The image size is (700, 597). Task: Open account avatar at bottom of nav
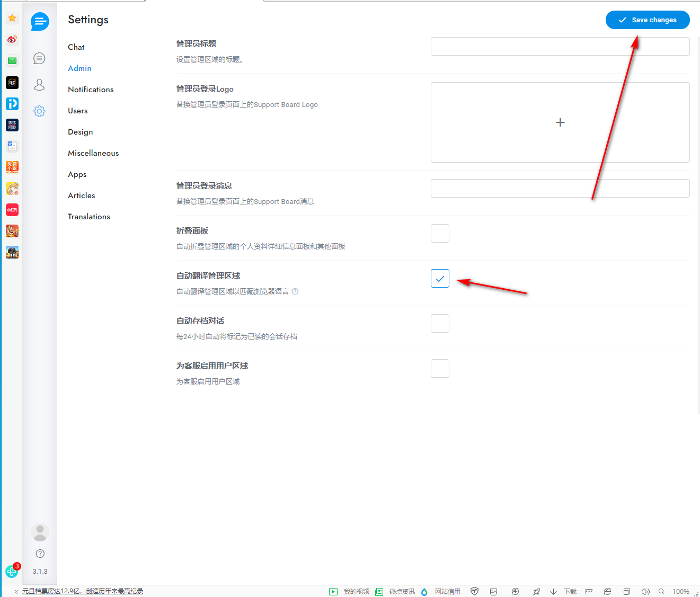point(40,532)
